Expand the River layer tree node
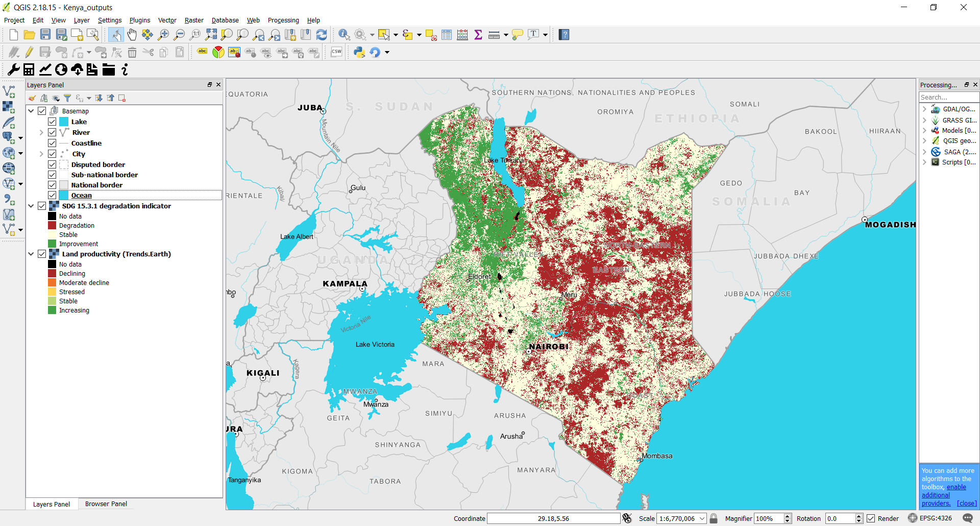Viewport: 980px width, 526px height. coord(41,132)
